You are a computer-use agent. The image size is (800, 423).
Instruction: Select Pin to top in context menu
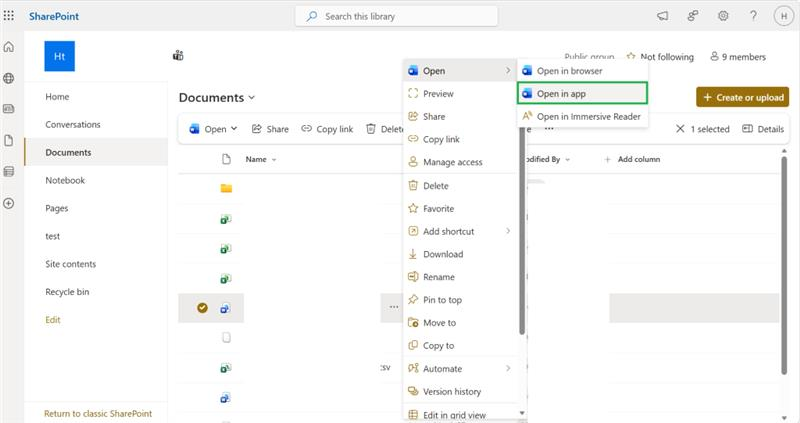click(459, 300)
